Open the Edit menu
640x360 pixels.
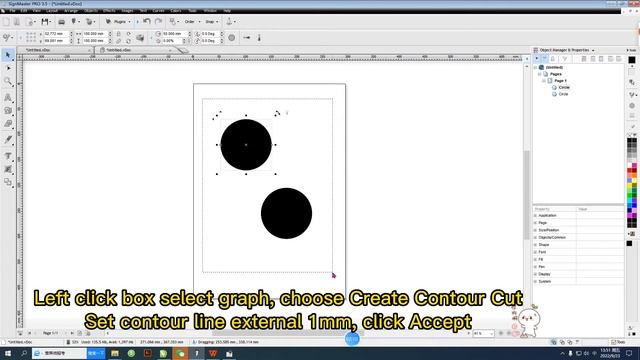click(24, 11)
